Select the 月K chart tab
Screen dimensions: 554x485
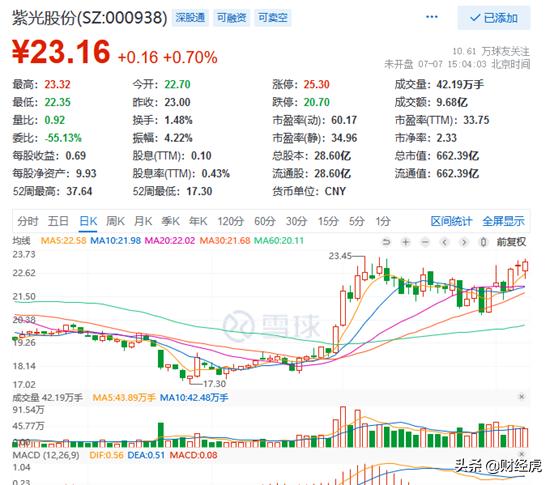pos(143,221)
